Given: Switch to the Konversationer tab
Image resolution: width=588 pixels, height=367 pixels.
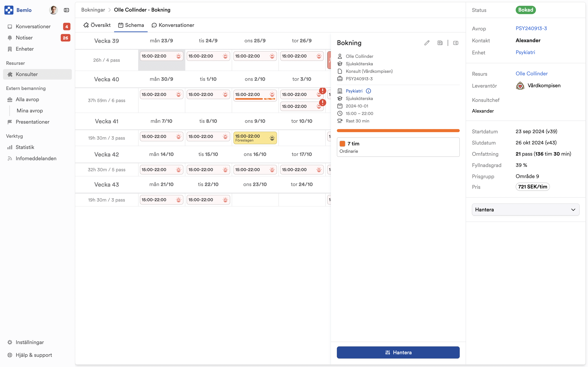Looking at the screenshot, I should pos(173,25).
